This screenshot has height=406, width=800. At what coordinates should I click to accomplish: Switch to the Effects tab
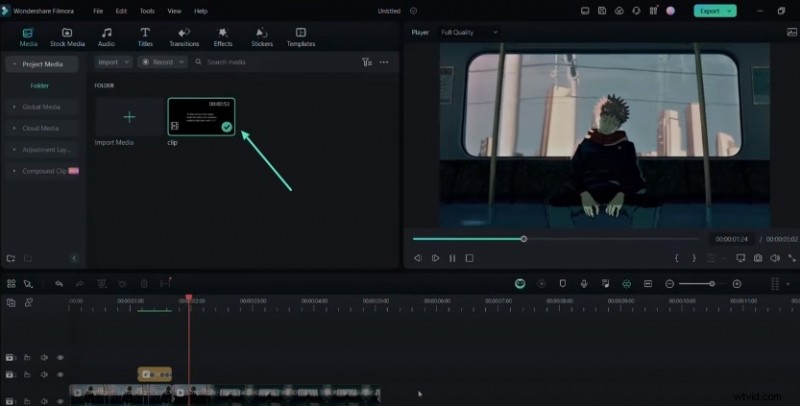click(223, 37)
